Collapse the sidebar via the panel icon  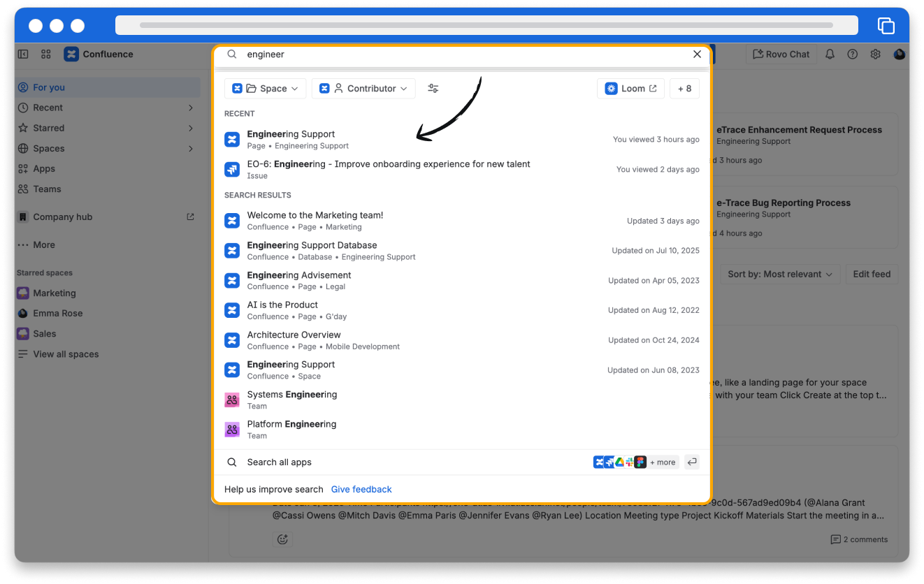click(23, 54)
